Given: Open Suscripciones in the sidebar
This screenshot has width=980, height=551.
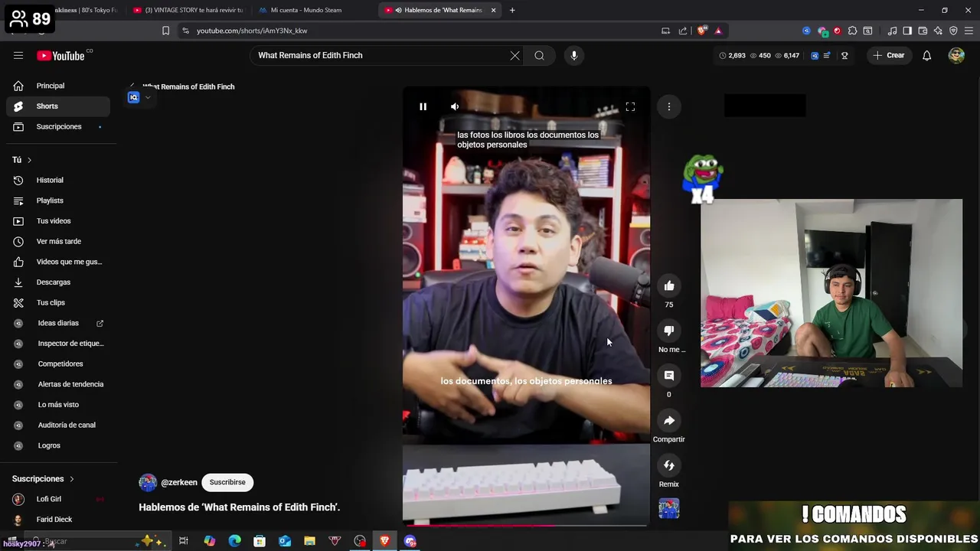Looking at the screenshot, I should pyautogui.click(x=58, y=126).
